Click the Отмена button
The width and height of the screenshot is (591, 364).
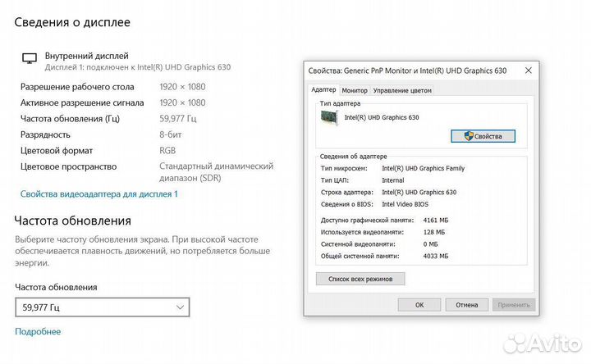click(466, 305)
